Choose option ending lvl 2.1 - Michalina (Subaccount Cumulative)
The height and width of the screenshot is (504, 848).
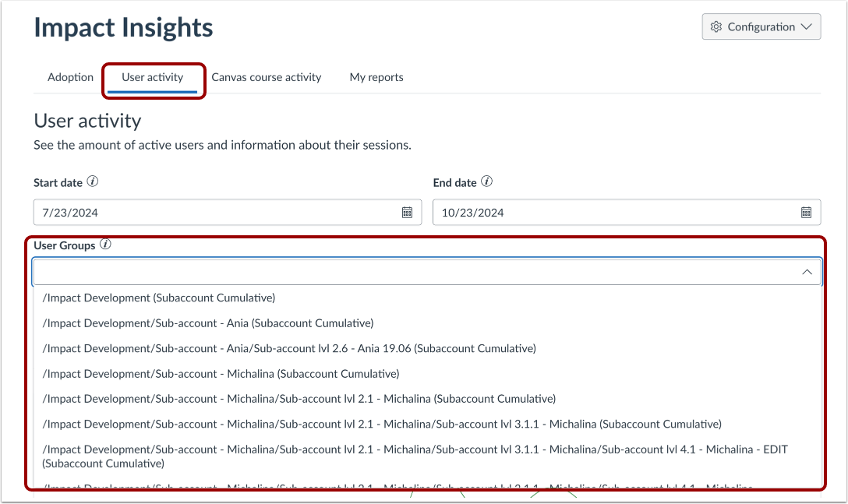click(x=427, y=399)
